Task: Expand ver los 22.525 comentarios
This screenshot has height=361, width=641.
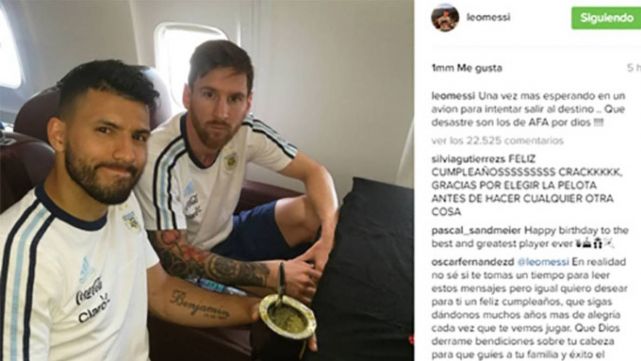Action: point(497,141)
